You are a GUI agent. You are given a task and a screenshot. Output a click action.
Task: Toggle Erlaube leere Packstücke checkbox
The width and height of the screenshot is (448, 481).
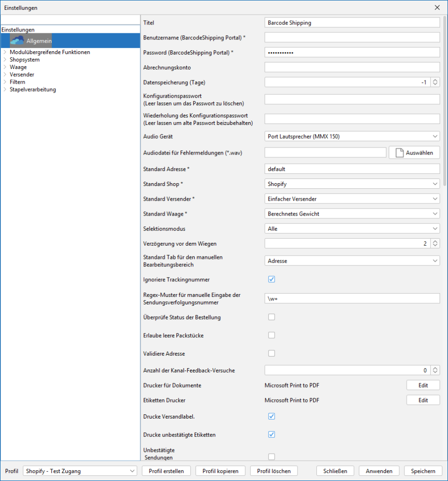(271, 335)
